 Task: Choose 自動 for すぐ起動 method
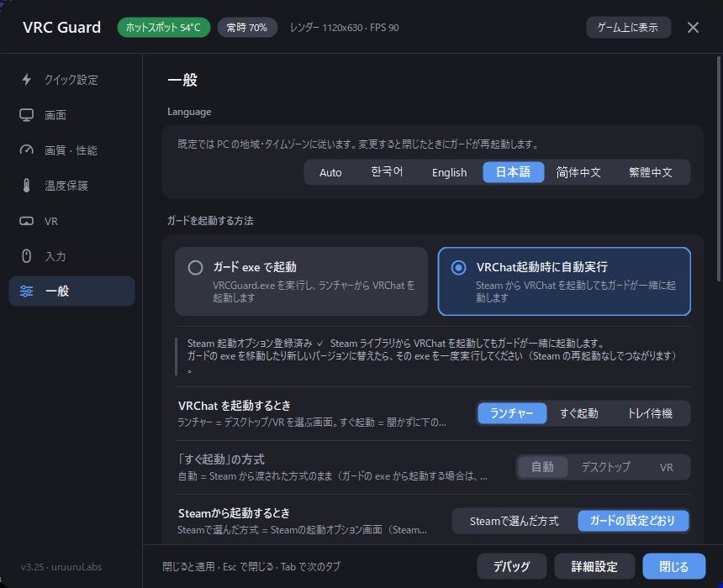[542, 467]
